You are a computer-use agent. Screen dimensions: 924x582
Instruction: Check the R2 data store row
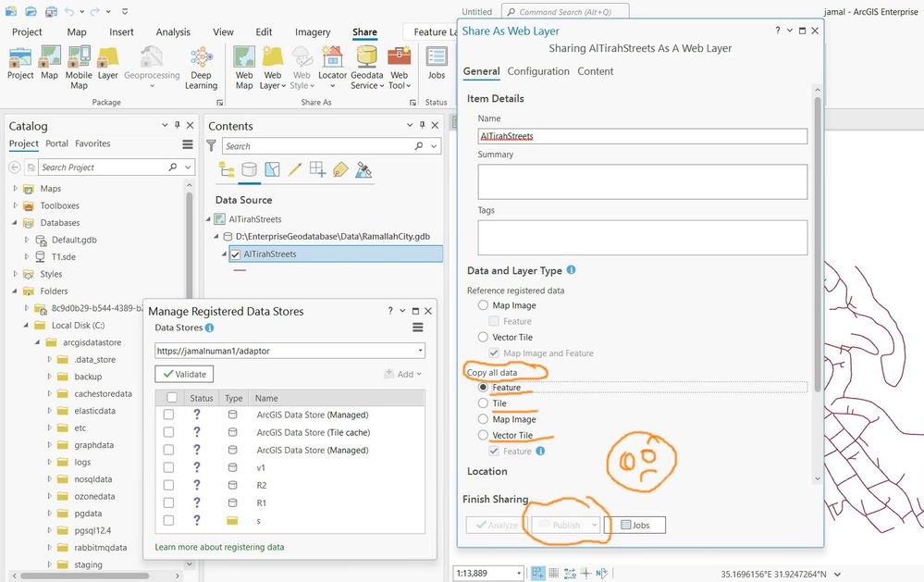coord(168,485)
